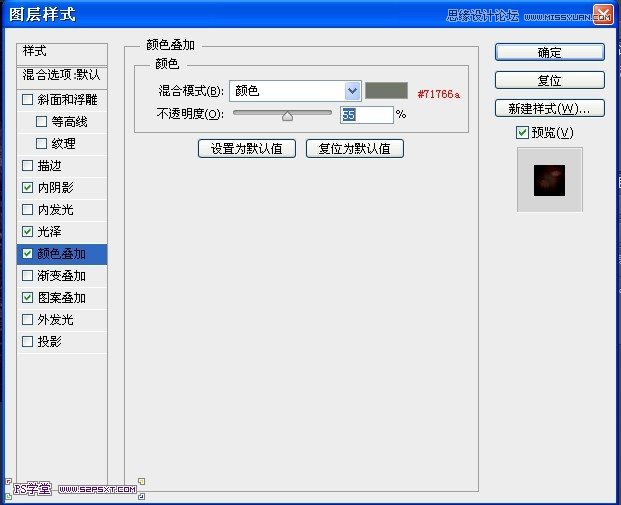The height and width of the screenshot is (505, 621).
Task: Click the 复位为默认值 button
Action: click(x=355, y=149)
